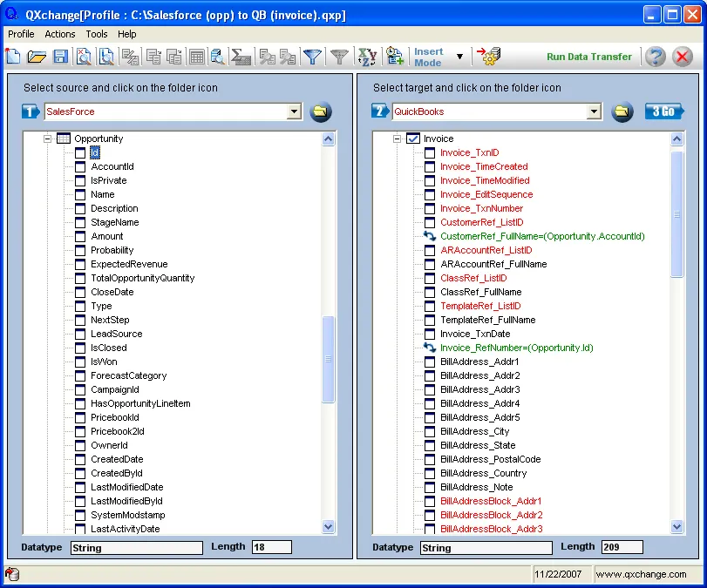Open the Actions menu
This screenshot has height=588, width=707.
(x=60, y=34)
